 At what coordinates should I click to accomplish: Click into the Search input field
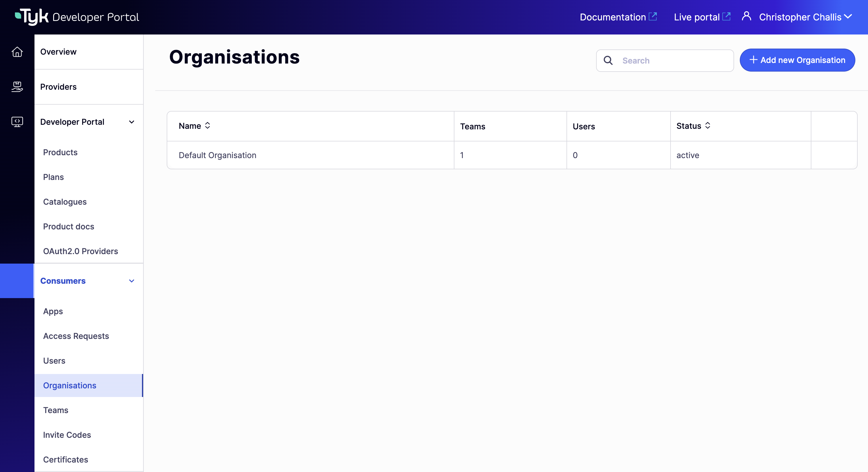point(665,61)
